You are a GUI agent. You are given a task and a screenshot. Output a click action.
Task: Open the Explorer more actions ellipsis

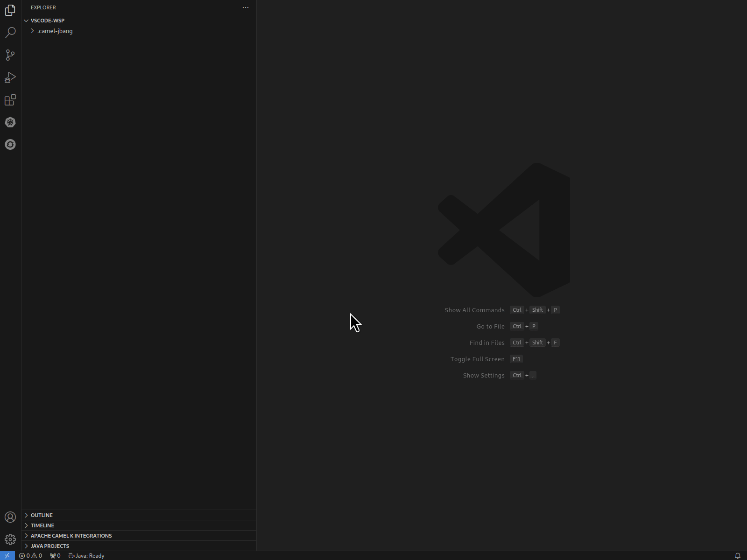246,7
